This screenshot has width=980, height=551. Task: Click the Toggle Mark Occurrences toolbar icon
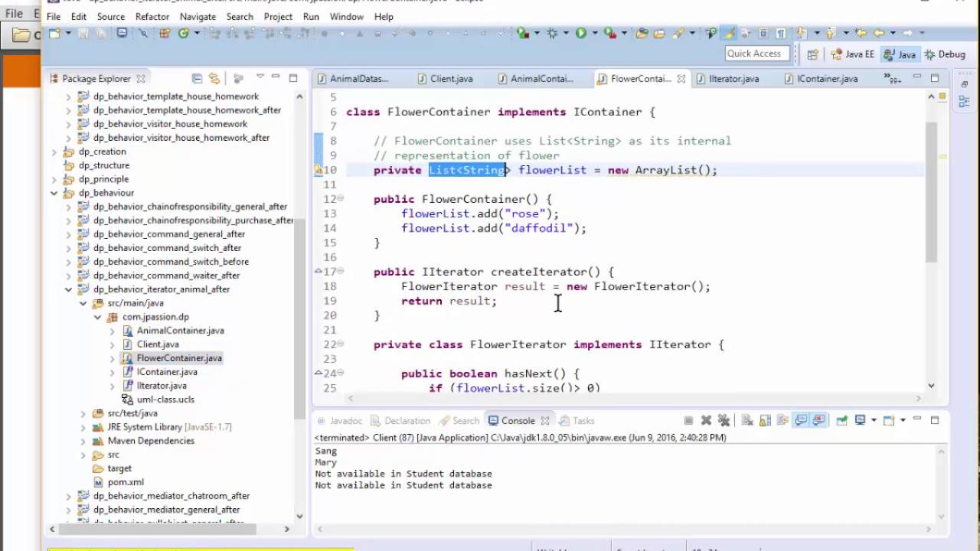(x=728, y=33)
